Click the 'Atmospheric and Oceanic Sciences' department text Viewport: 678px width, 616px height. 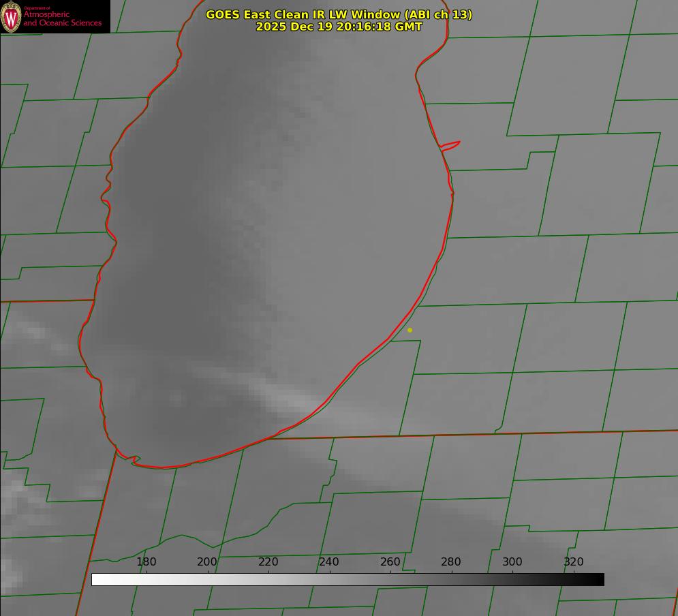pos(62,18)
